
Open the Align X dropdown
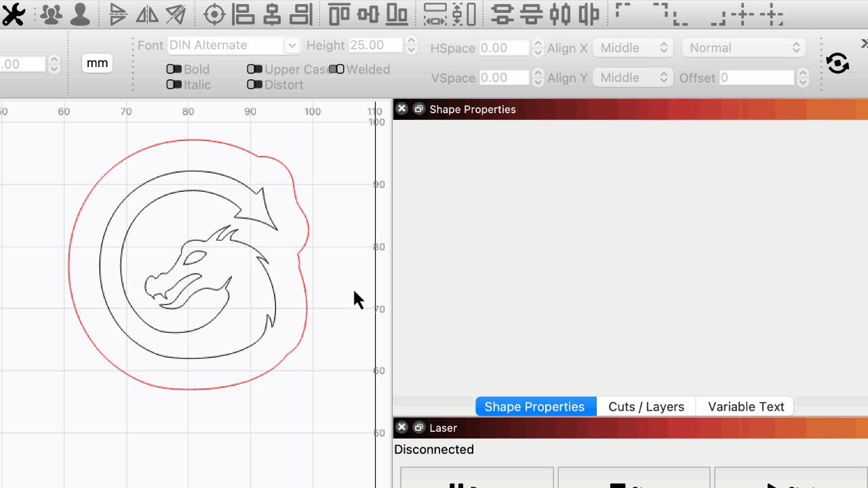pyautogui.click(x=632, y=48)
